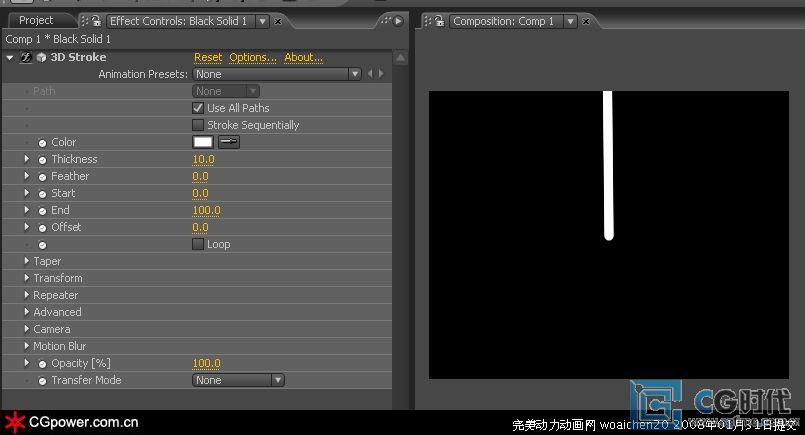Uncheck the Use All Paths checkbox
This screenshot has width=805, height=435.
point(198,108)
